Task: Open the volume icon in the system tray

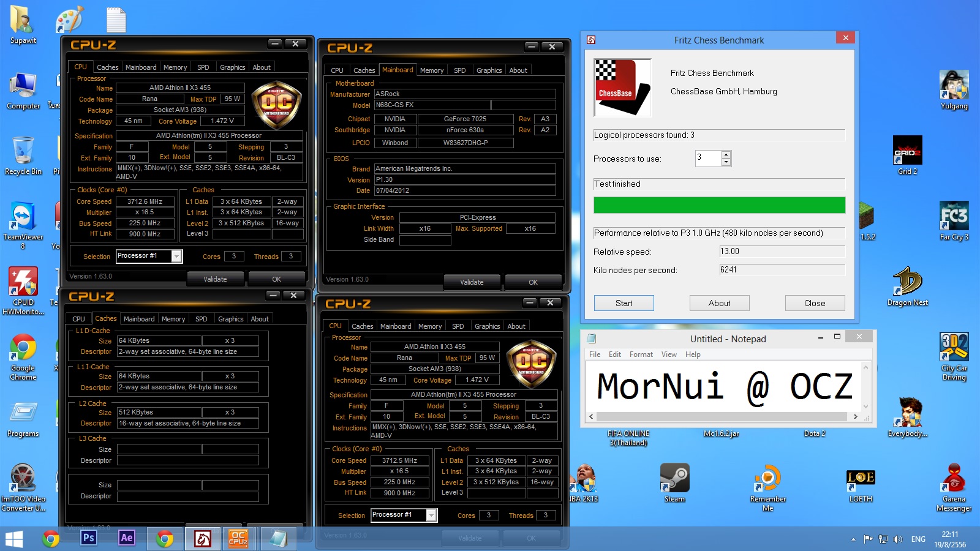Action: coord(898,539)
